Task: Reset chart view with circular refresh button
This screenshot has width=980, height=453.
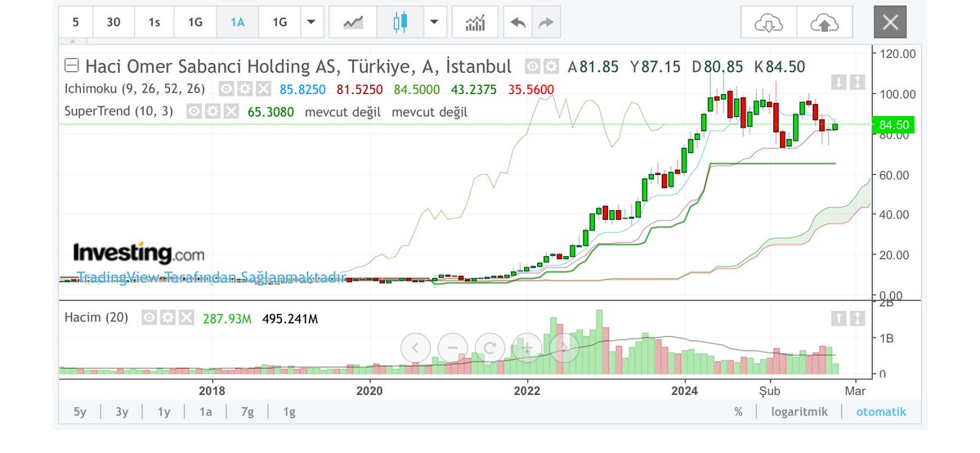Action: click(x=490, y=348)
